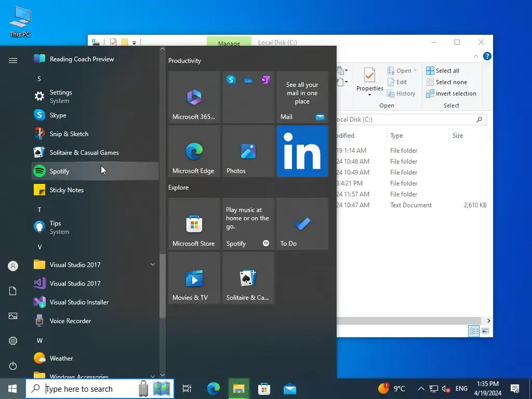This screenshot has height=399, width=532.
Task: Open the LinkedIn tile
Action: (302, 151)
